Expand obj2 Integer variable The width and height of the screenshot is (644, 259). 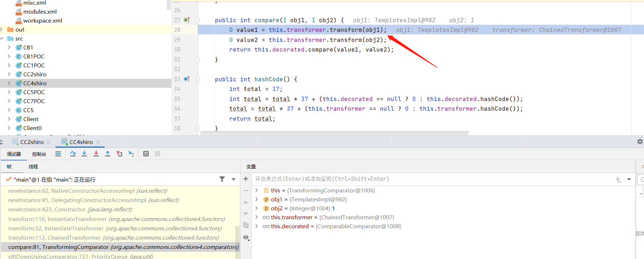pos(257,208)
